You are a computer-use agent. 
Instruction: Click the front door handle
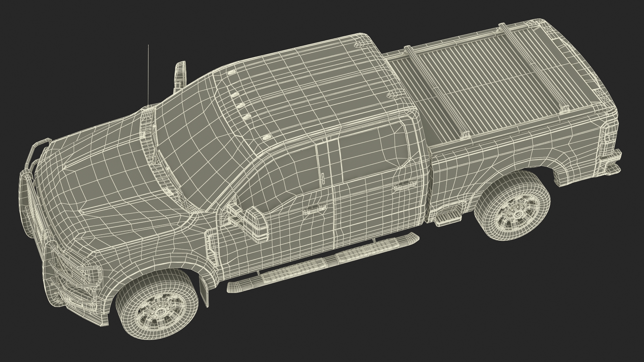pyautogui.click(x=314, y=210)
